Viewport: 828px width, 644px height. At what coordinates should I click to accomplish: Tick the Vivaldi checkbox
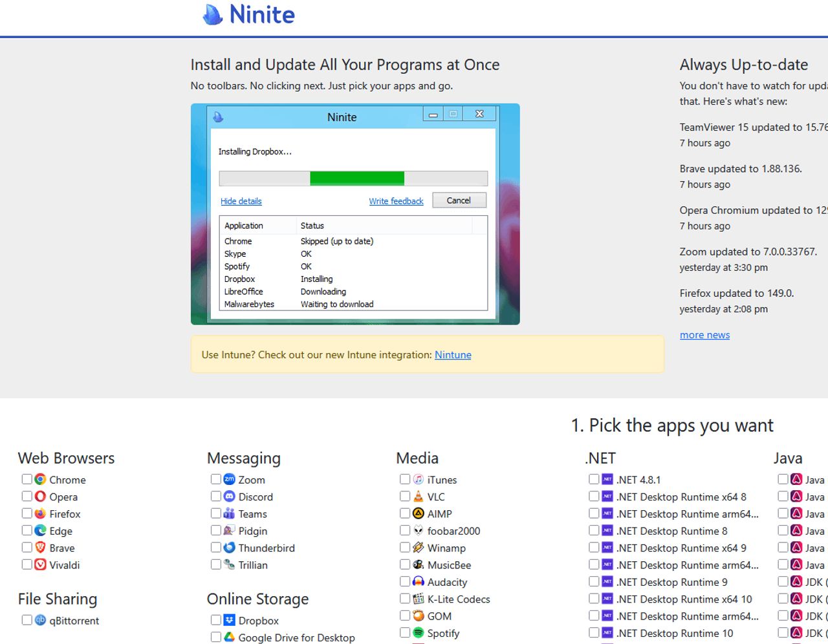click(x=27, y=564)
